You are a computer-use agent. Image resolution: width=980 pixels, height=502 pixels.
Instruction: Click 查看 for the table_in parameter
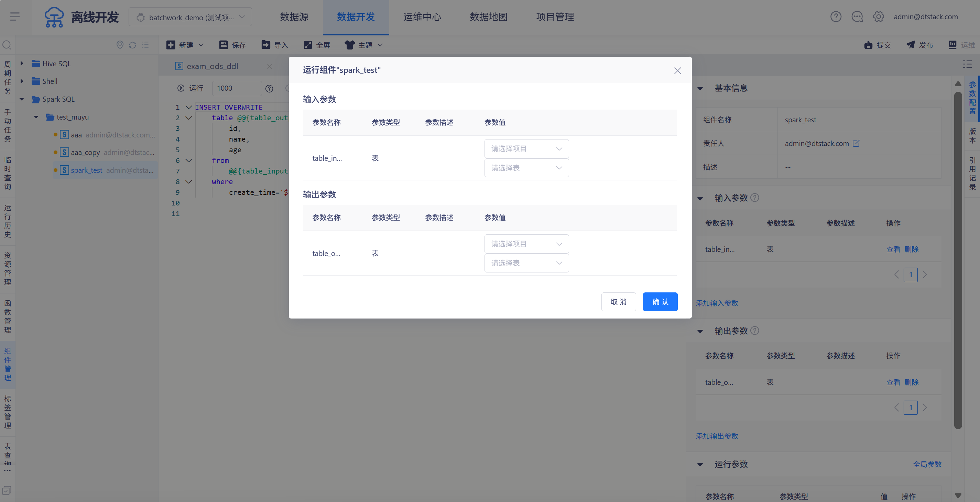click(893, 249)
